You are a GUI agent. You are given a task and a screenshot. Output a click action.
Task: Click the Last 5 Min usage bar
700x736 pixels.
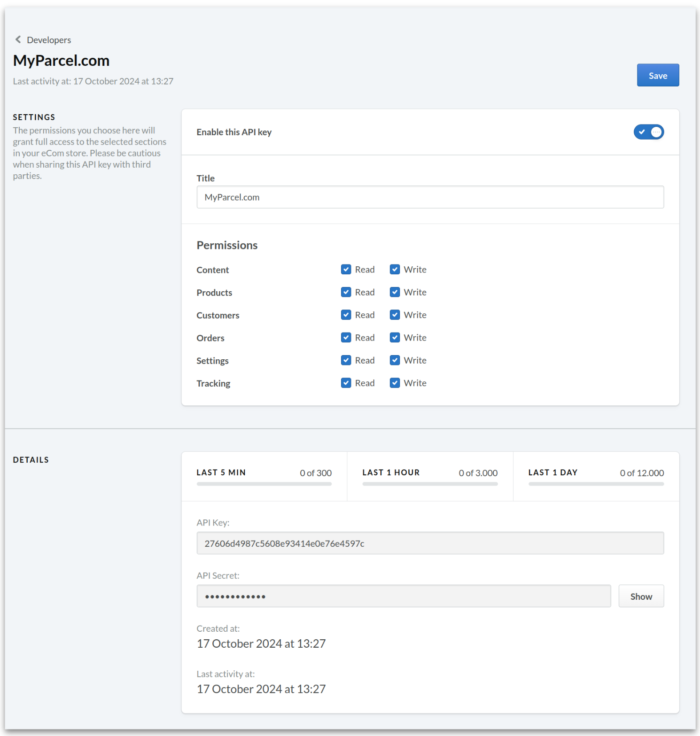(x=264, y=484)
